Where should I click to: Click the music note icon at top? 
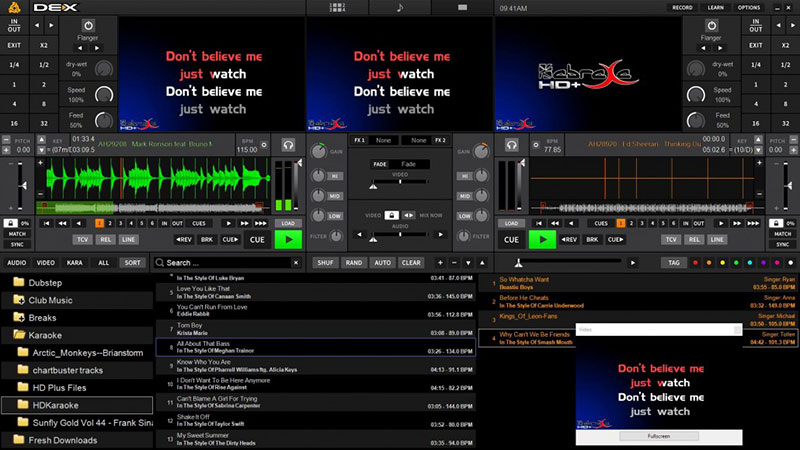[400, 7]
